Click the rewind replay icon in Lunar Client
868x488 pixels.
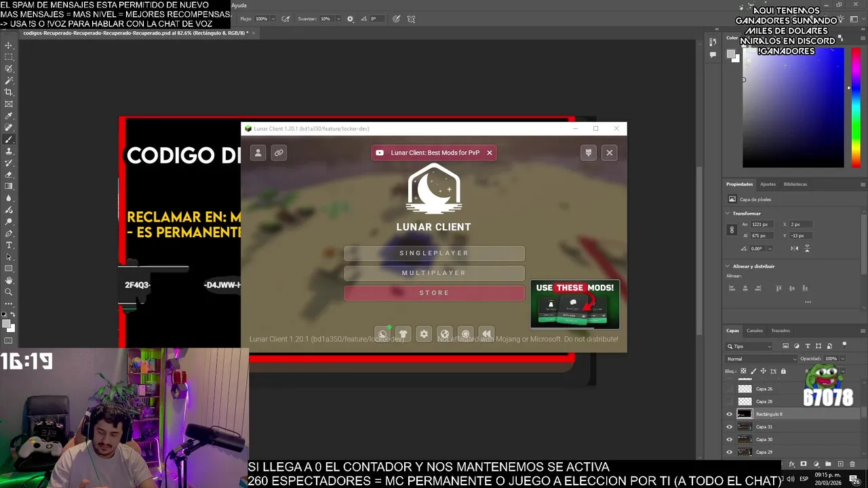point(486,334)
